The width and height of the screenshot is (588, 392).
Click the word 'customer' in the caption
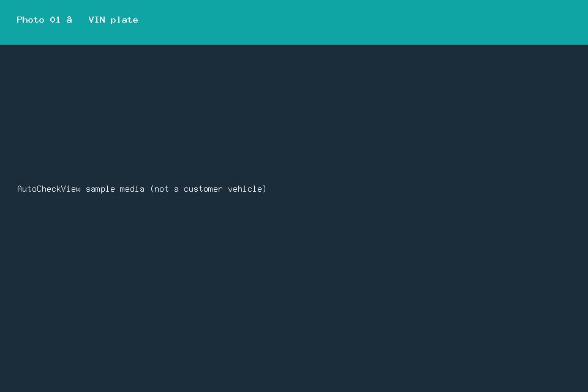point(203,189)
